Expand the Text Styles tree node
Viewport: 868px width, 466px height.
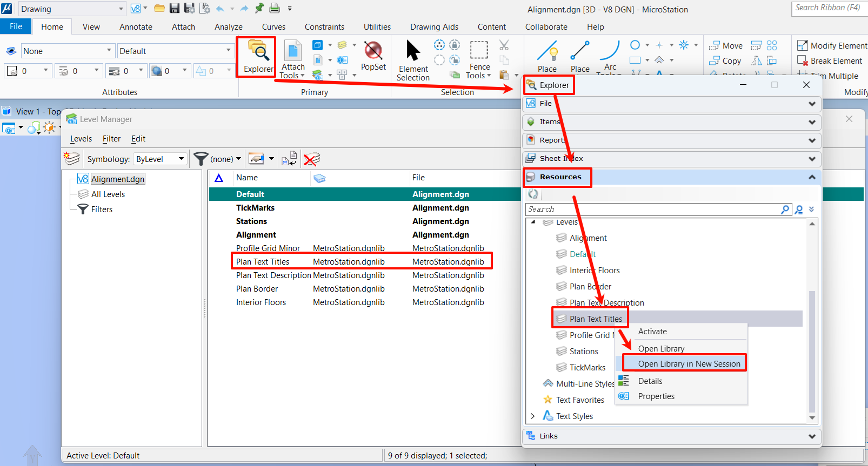click(x=533, y=416)
